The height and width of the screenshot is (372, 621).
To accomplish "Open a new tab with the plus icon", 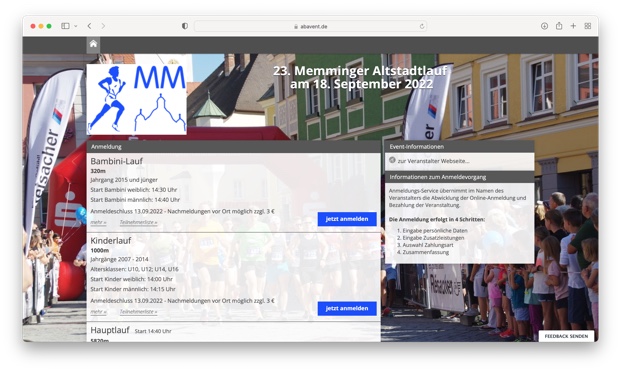I will tap(573, 26).
